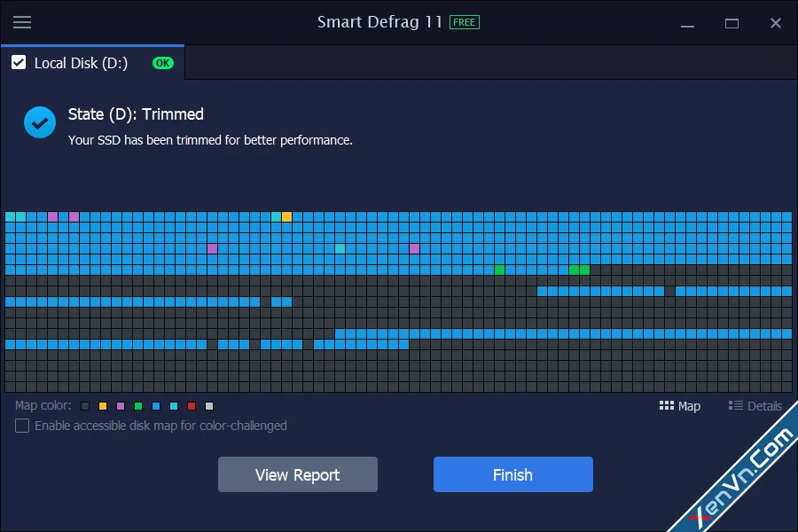Screen dimensions: 798x532
Task: Open the hamburger main menu
Action: 22,22
